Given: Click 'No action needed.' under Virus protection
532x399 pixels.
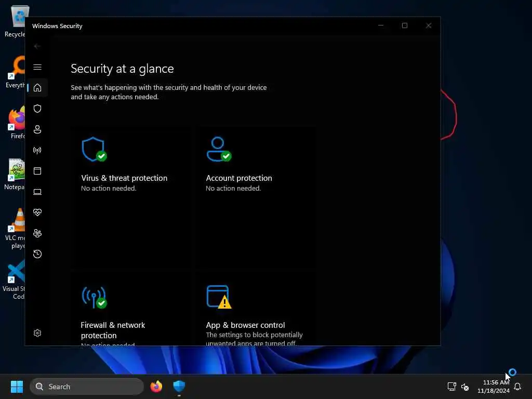Looking at the screenshot, I should 109,188.
